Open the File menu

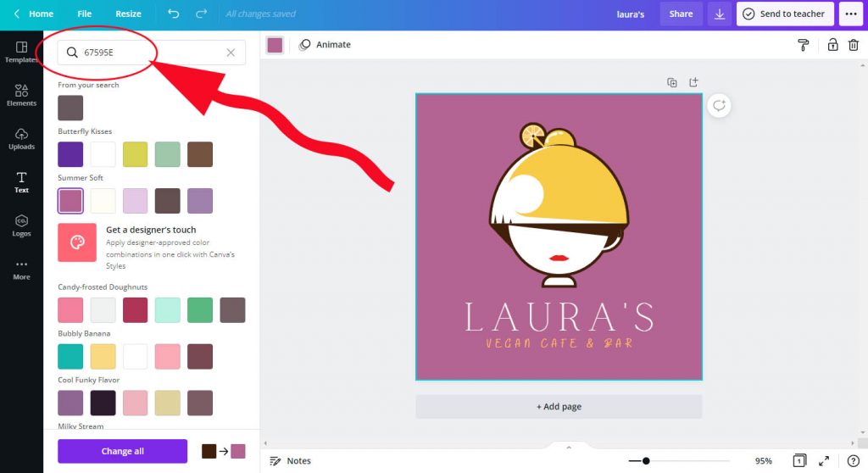tap(84, 14)
